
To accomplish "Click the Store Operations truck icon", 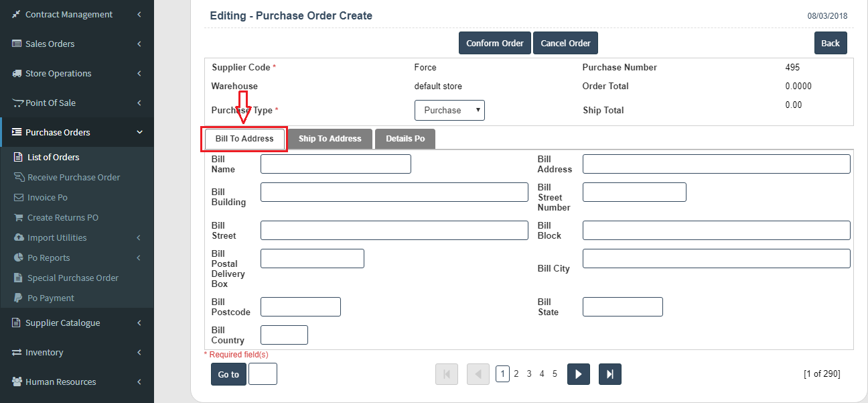I will click(17, 73).
